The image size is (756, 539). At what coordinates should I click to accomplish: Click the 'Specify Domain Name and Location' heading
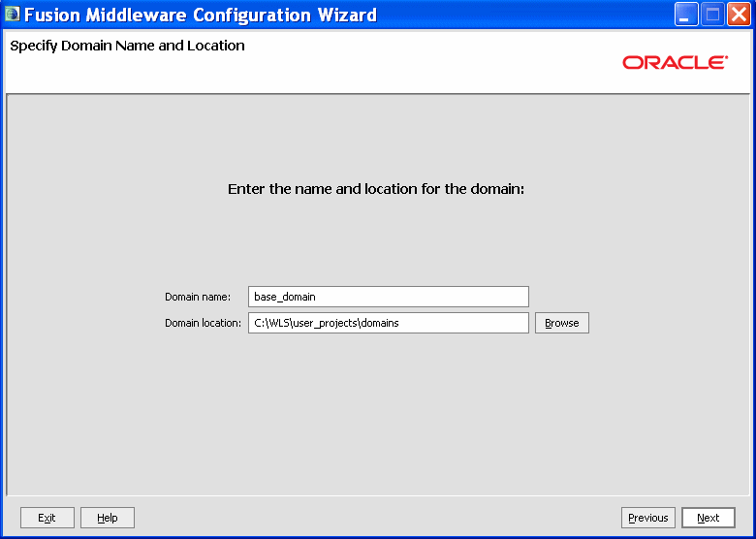tap(127, 46)
